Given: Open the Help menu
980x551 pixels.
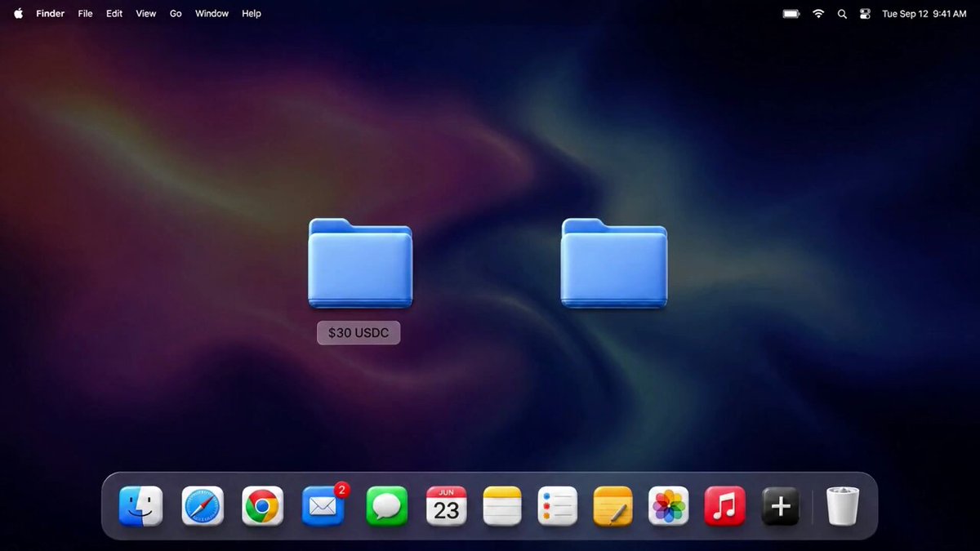Looking at the screenshot, I should [252, 14].
